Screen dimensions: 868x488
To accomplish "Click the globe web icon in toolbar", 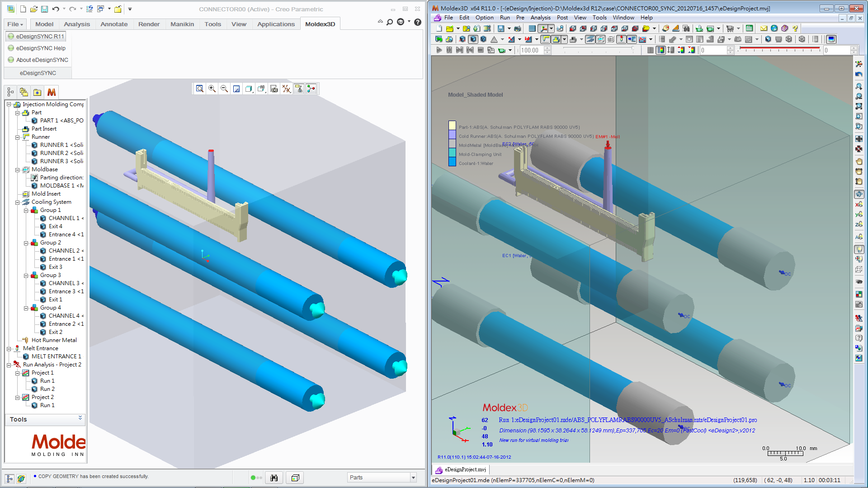I will point(774,28).
